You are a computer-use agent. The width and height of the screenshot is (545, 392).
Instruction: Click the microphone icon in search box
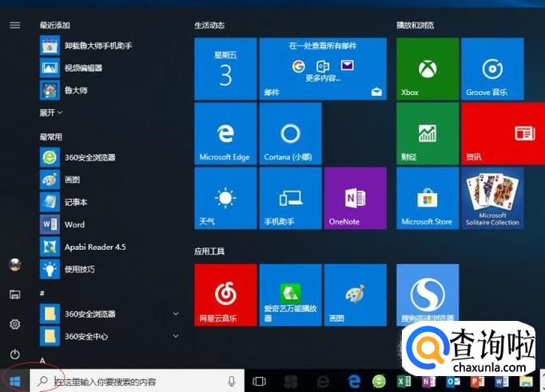tap(232, 382)
